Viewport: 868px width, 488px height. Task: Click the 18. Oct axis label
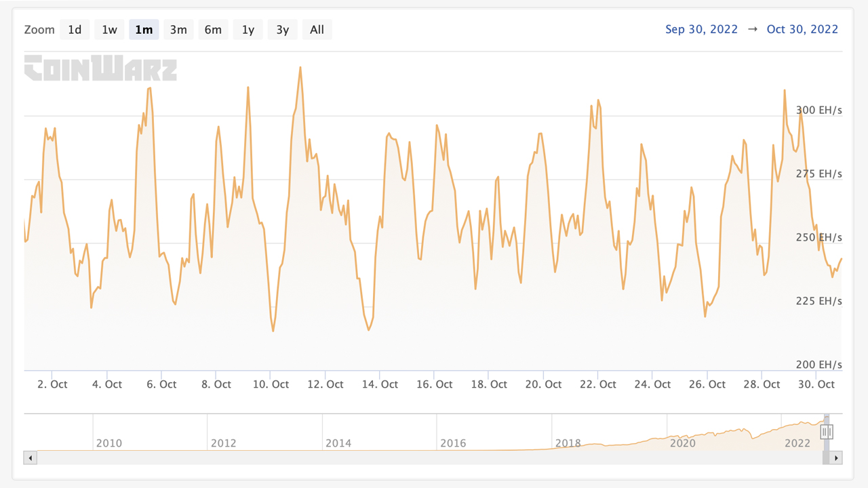pyautogui.click(x=489, y=384)
